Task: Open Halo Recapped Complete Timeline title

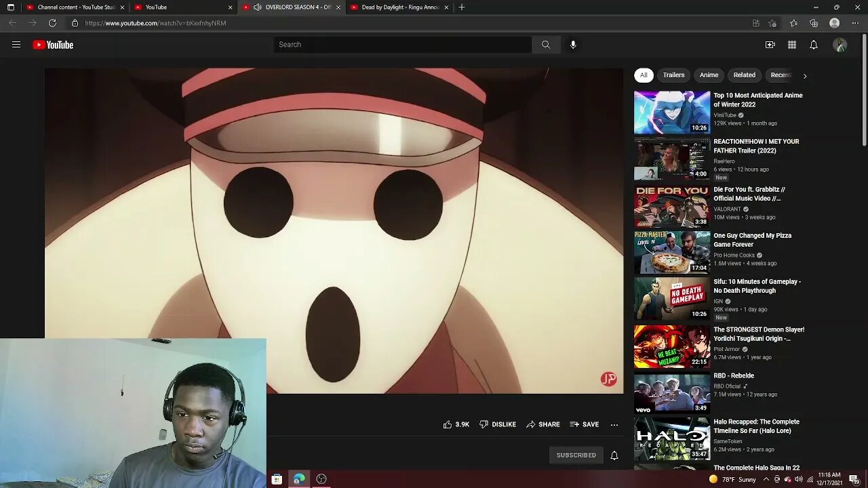Action: point(756,426)
